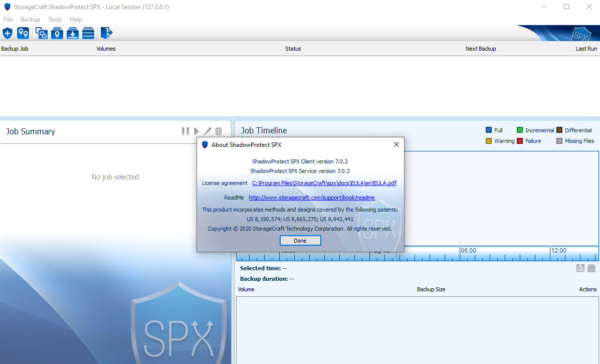The image size is (600, 364).
Task: Open the storagecraft.com ReadMe link
Action: tap(311, 198)
